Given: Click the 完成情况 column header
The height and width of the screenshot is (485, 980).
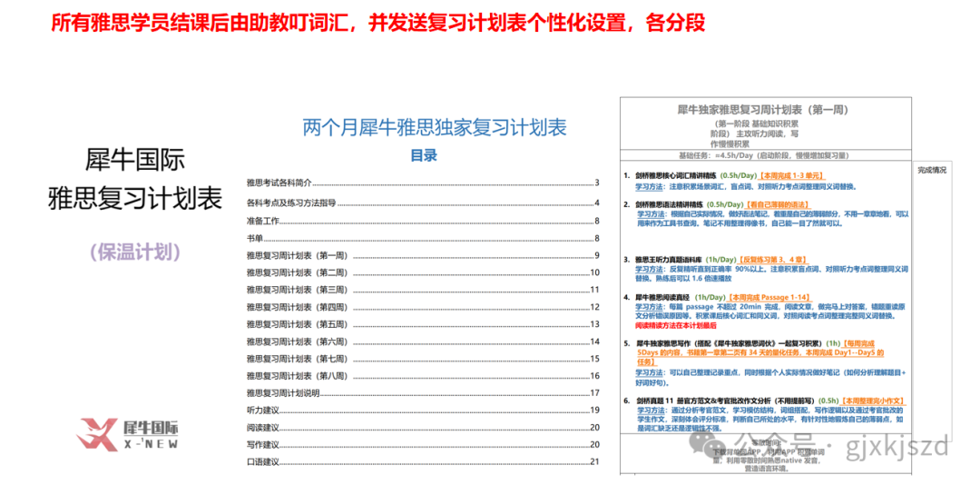Looking at the screenshot, I should [931, 170].
